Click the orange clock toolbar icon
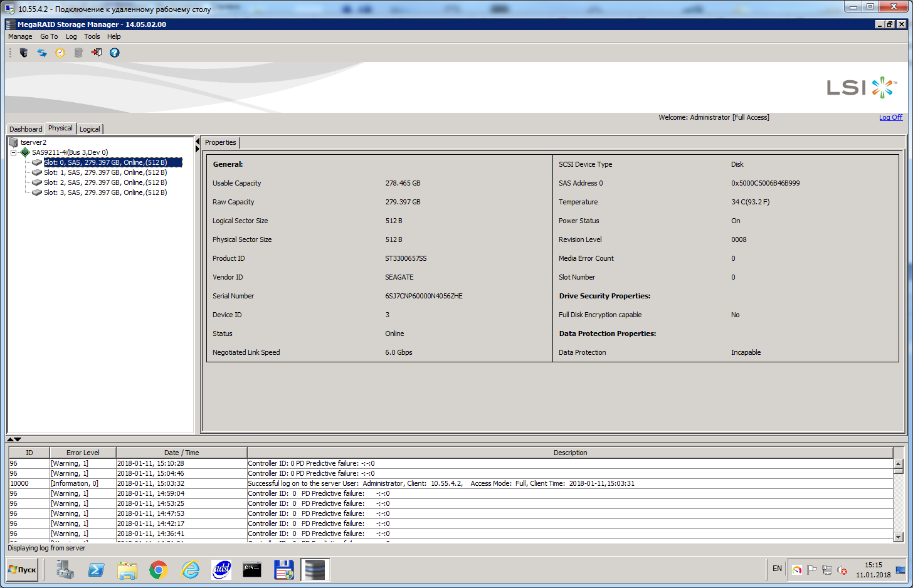 coord(60,53)
